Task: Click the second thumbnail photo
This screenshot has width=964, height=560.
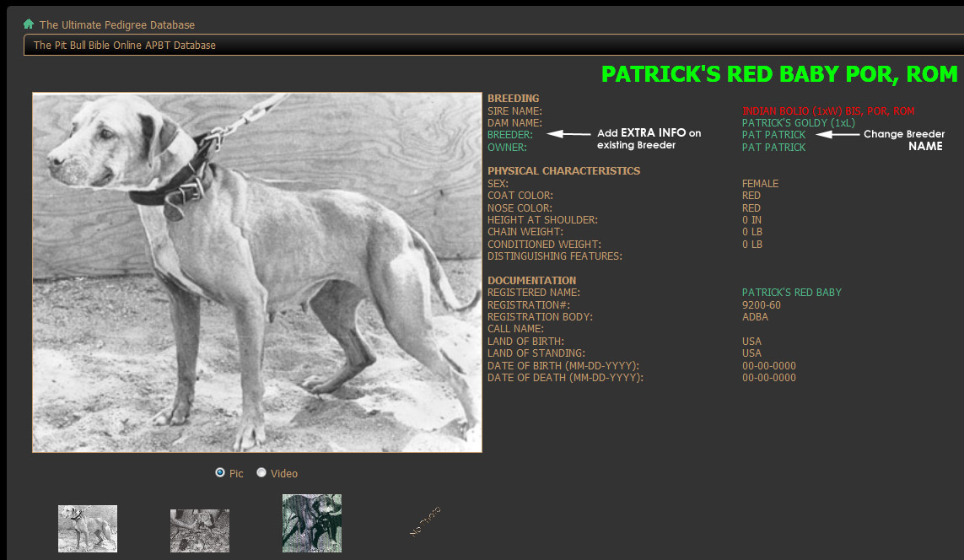Action: tap(200, 530)
